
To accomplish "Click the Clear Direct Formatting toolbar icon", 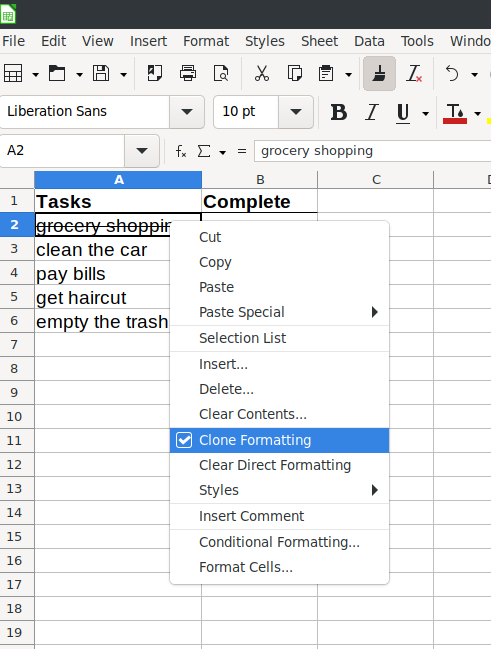I will point(414,74).
